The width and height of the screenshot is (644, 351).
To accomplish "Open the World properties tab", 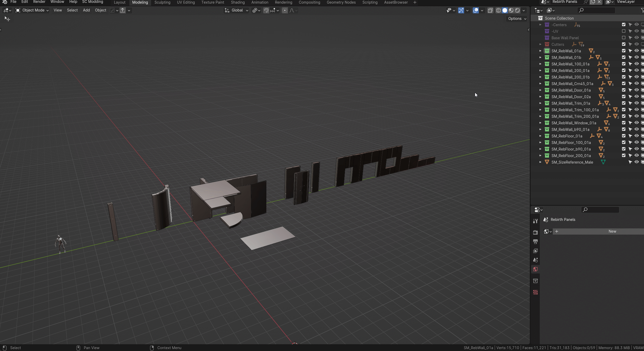I will click(535, 269).
